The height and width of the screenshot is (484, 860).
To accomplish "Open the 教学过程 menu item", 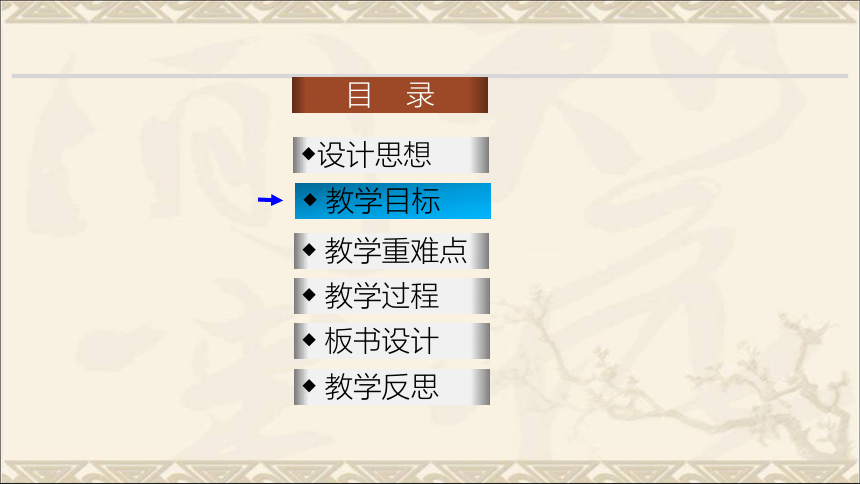I will pyautogui.click(x=392, y=296).
